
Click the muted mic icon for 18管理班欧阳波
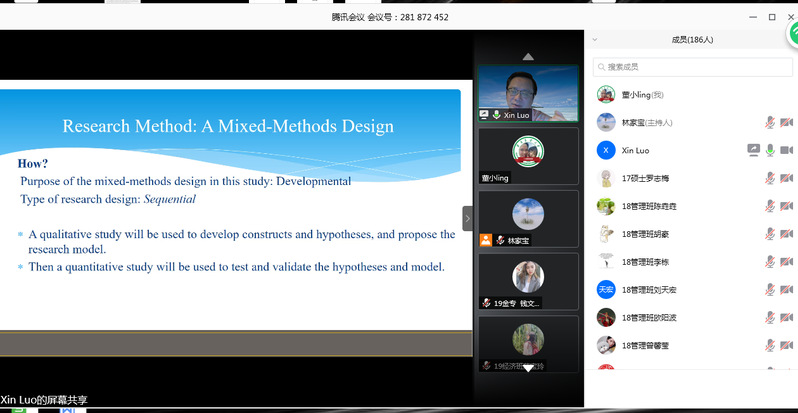[770, 317]
